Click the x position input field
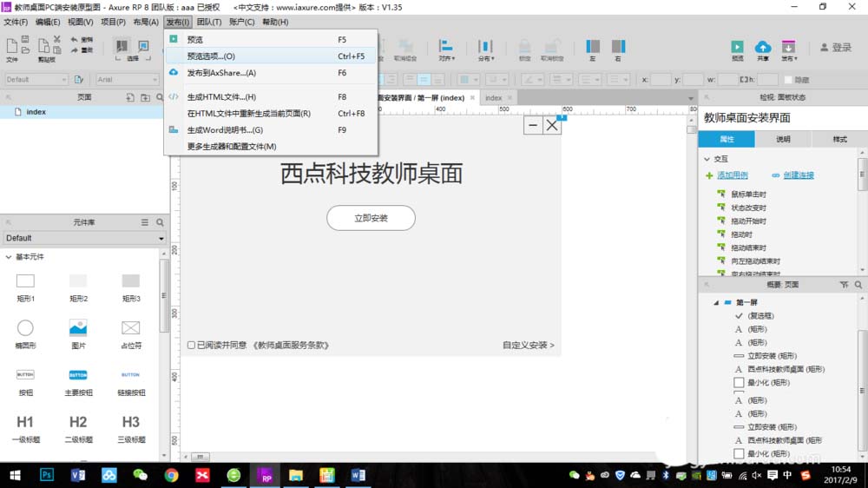 point(660,80)
